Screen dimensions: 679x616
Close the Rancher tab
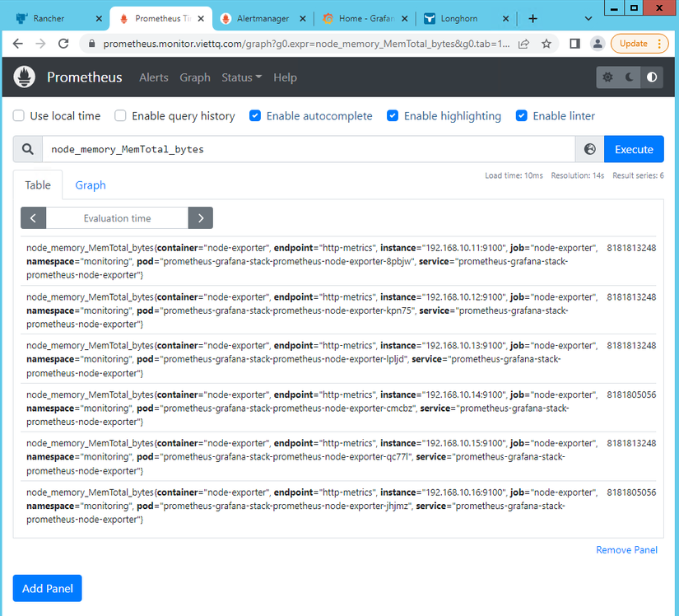[99, 19]
